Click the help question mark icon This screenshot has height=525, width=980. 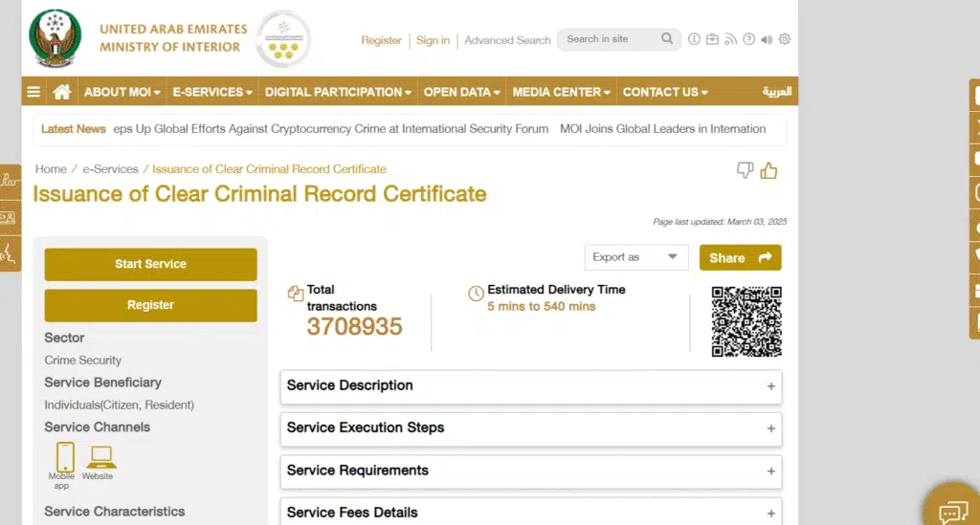pos(748,39)
